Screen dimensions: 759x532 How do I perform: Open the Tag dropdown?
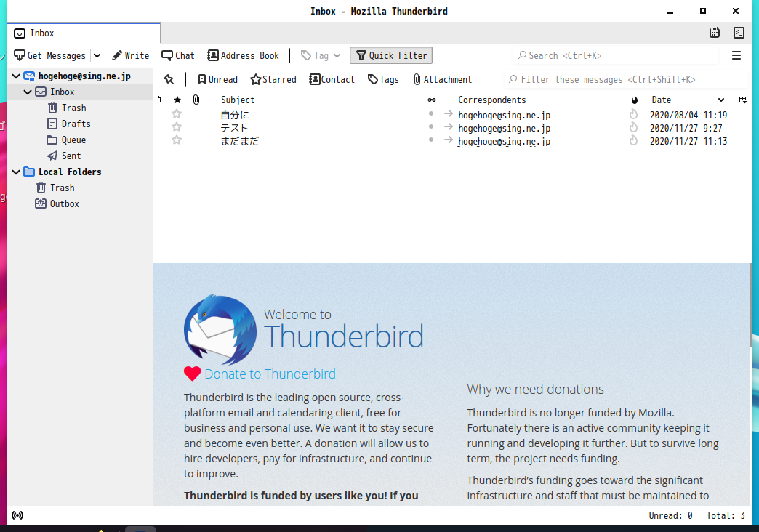[321, 56]
